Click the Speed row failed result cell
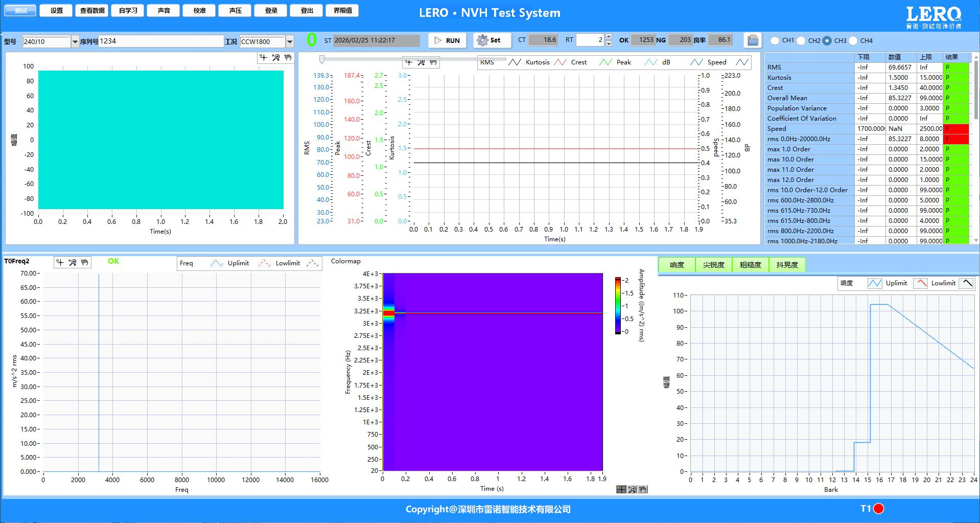 click(955, 129)
